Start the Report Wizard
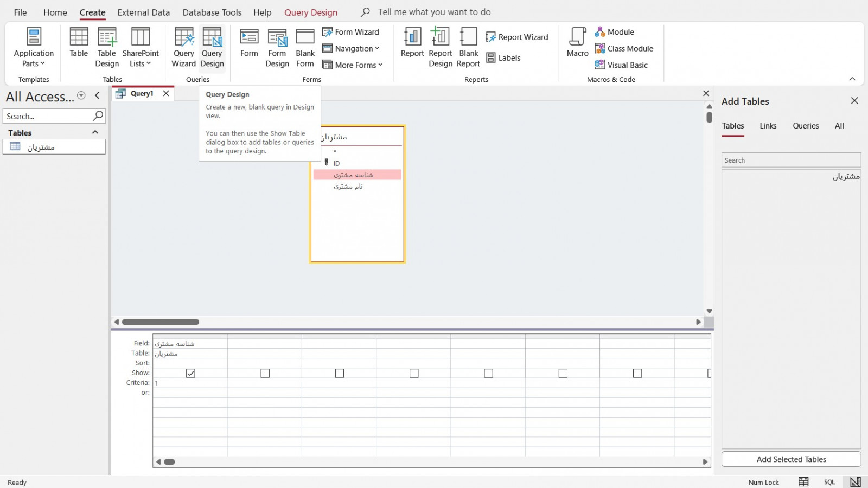 pyautogui.click(x=517, y=37)
